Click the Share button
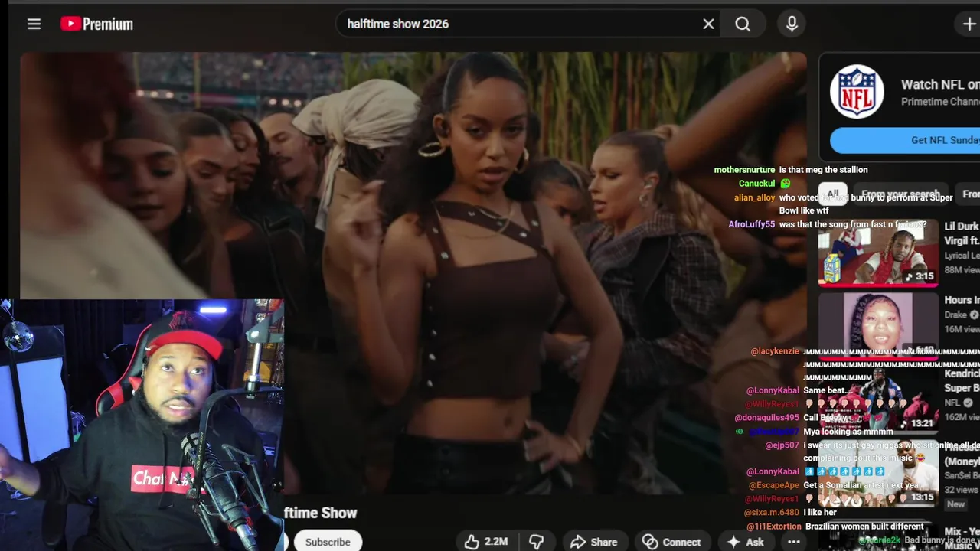Screen dimensions: 980x551 pyautogui.click(x=594, y=542)
